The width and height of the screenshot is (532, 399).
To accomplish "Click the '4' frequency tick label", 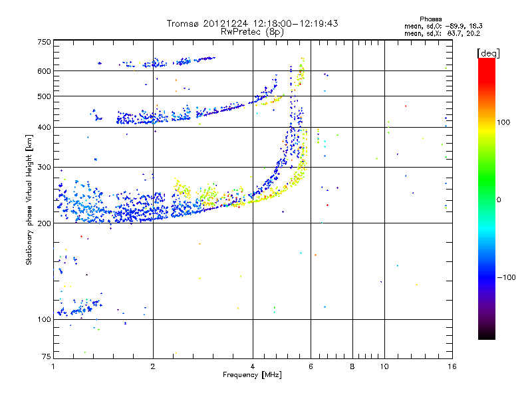I will pos(253,366).
